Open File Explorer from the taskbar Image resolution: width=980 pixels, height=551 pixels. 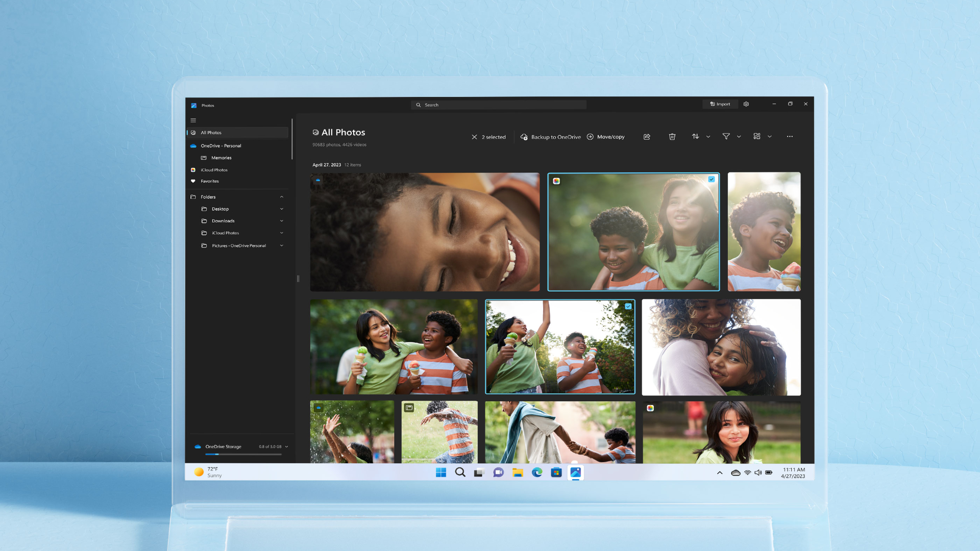[518, 472]
